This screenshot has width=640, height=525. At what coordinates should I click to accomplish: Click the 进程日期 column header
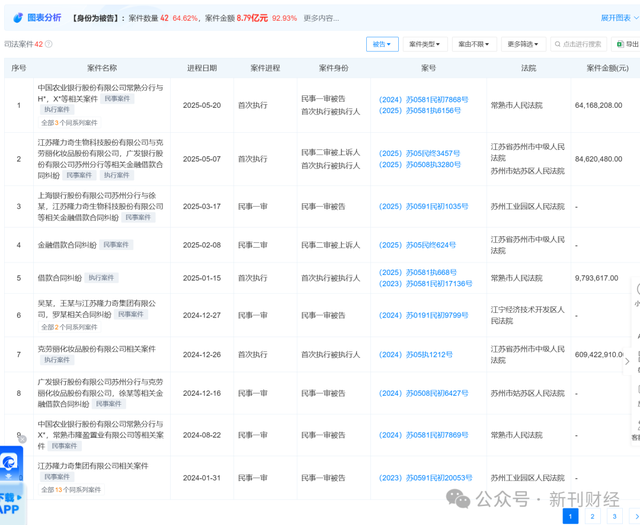(202, 68)
